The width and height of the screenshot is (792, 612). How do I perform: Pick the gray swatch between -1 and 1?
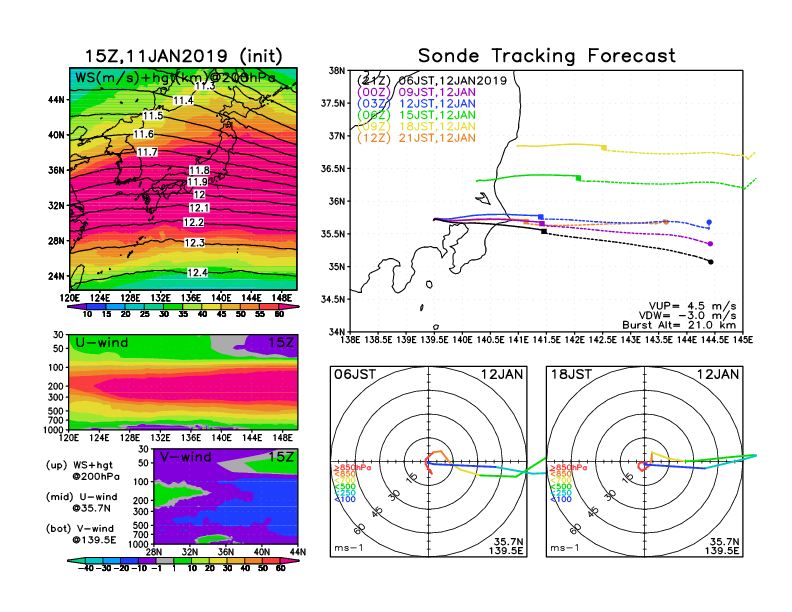point(164,561)
